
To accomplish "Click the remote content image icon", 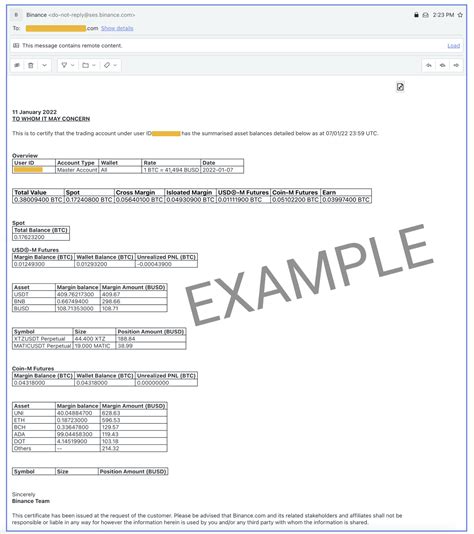I will 16,46.
